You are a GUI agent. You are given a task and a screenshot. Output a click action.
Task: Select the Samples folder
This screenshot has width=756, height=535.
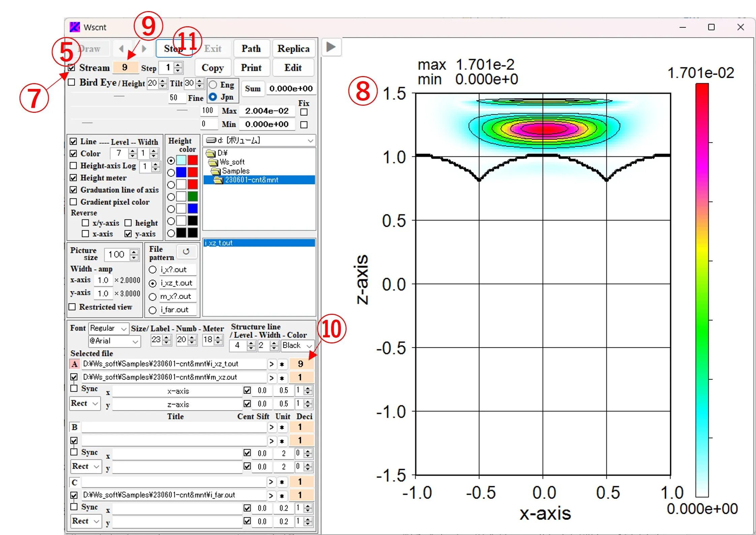point(235,171)
